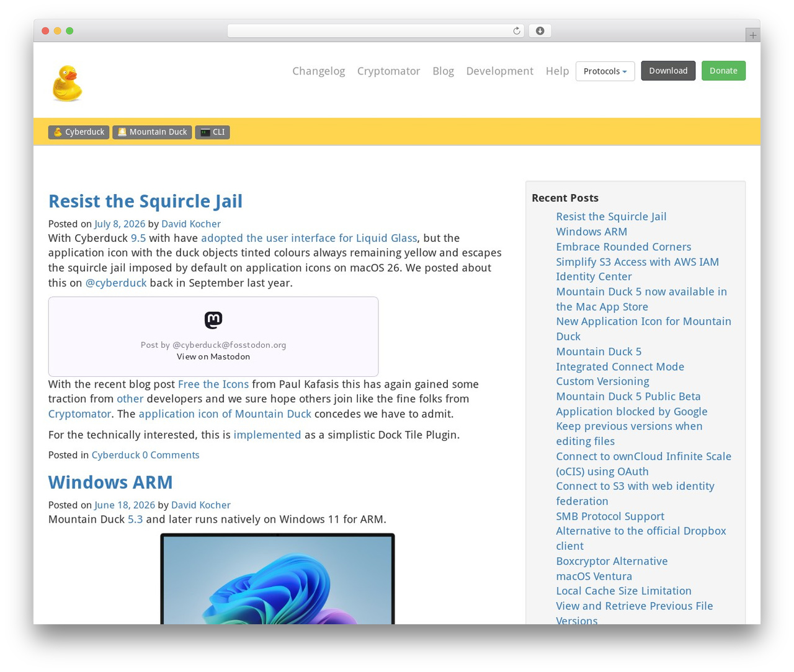This screenshot has height=672, width=794.
Task: Click View on Mastodon
Action: [213, 356]
